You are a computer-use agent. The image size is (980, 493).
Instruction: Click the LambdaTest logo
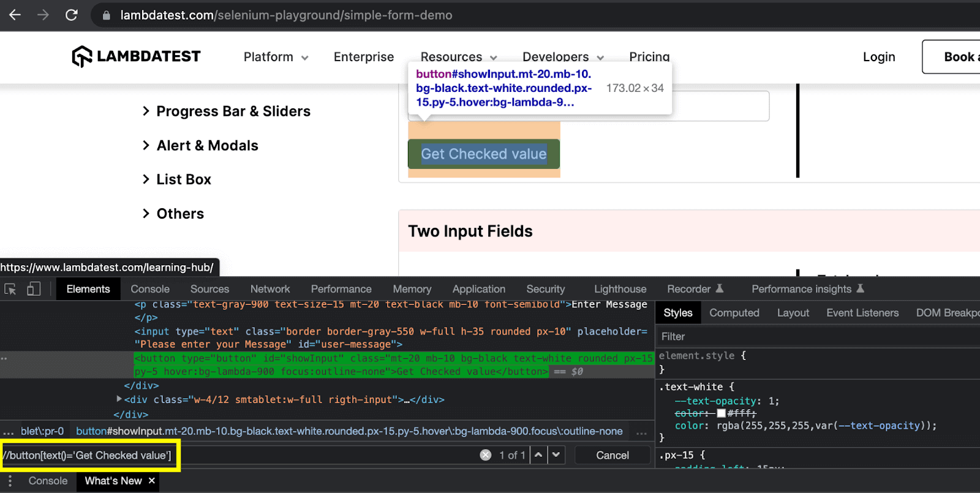(136, 56)
